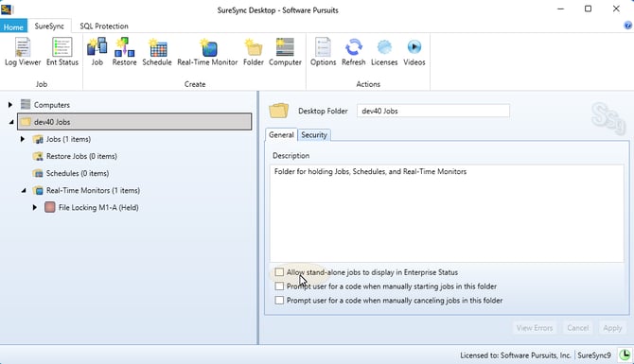The width and height of the screenshot is (634, 364).
Task: Expand the File Locking M1-A node
Action: (35, 207)
